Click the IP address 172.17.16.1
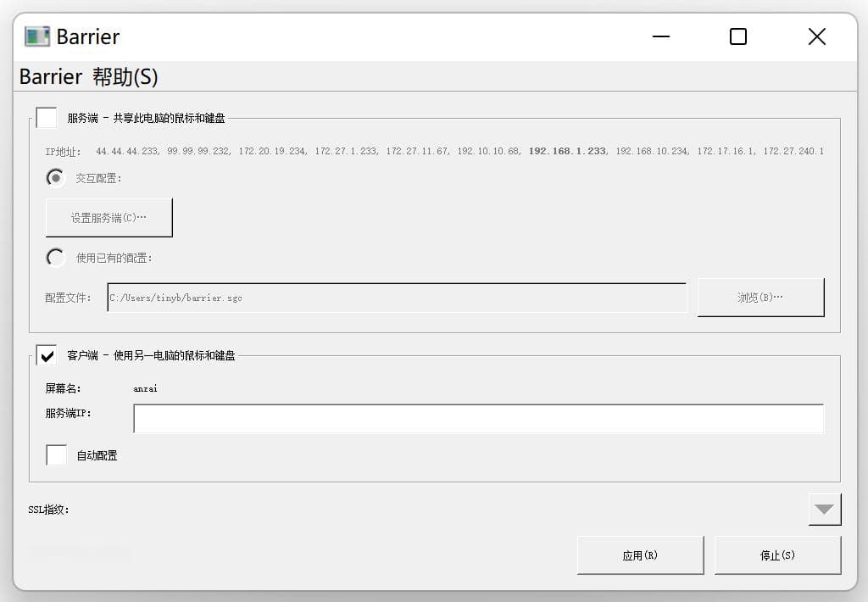 [726, 151]
